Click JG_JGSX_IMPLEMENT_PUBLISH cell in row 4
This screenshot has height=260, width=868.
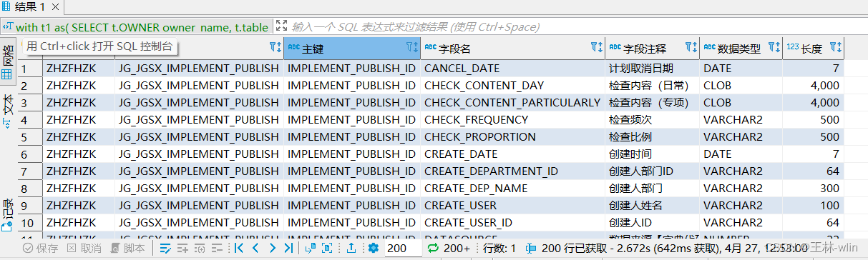click(x=199, y=120)
